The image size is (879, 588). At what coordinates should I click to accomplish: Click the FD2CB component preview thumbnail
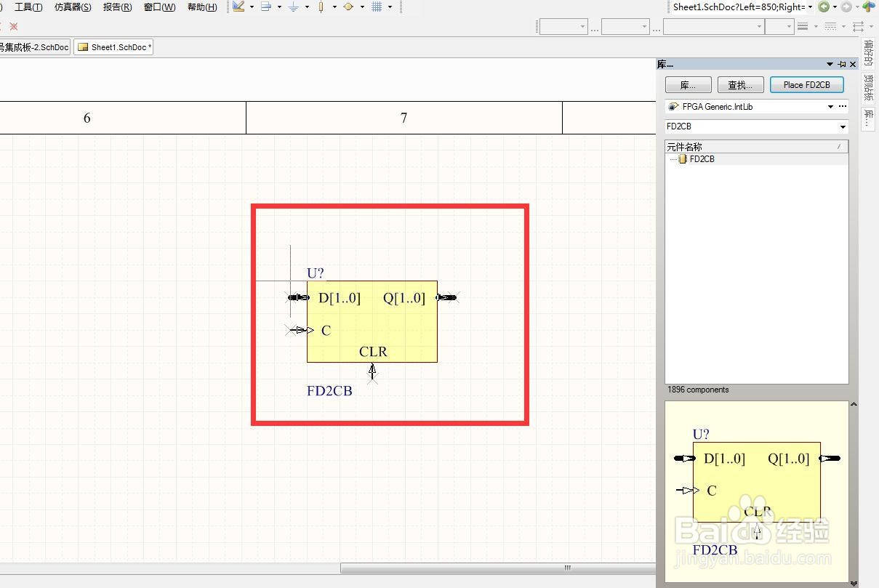point(757,491)
